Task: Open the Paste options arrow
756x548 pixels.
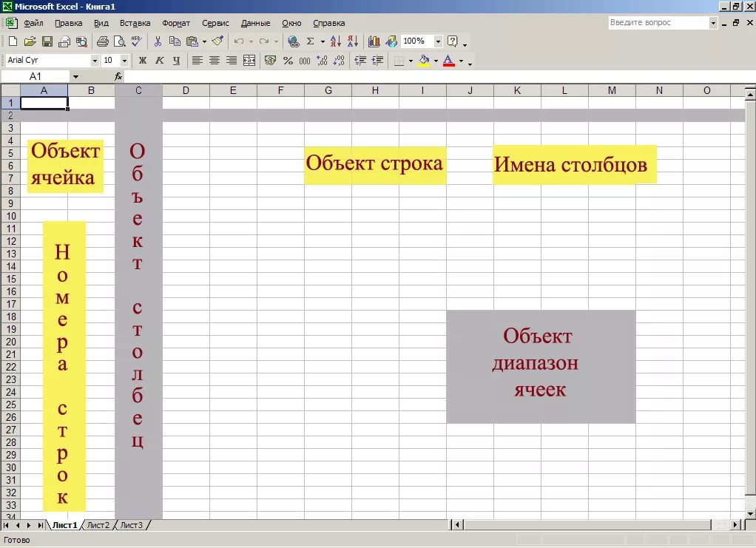Action: point(204,41)
